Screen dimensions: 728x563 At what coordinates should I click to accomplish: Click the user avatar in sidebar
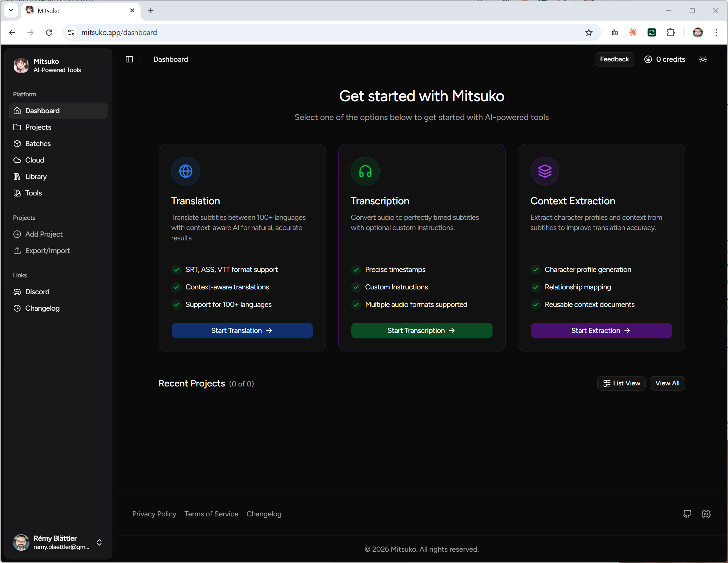[21, 542]
